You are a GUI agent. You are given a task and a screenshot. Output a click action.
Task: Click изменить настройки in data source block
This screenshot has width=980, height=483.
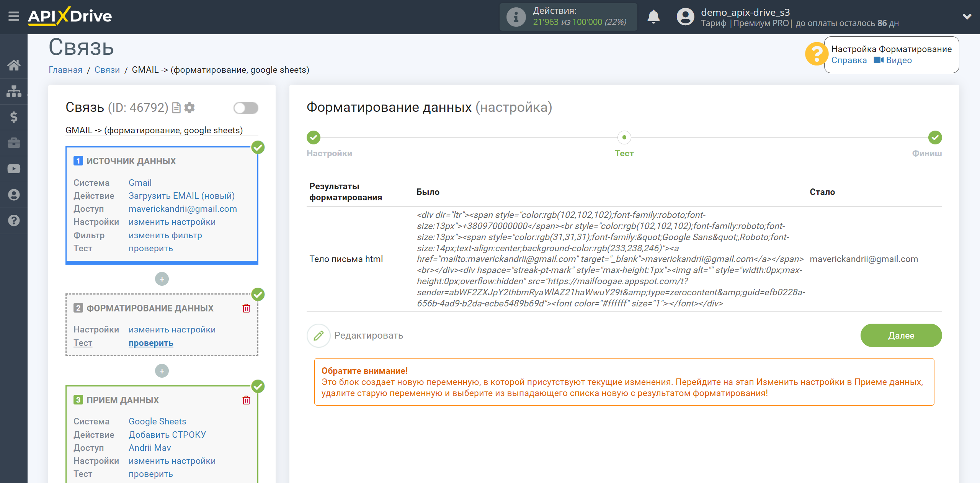coord(172,222)
